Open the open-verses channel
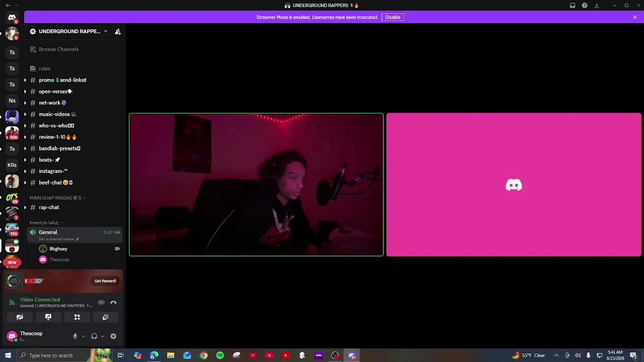 [75, 92]
